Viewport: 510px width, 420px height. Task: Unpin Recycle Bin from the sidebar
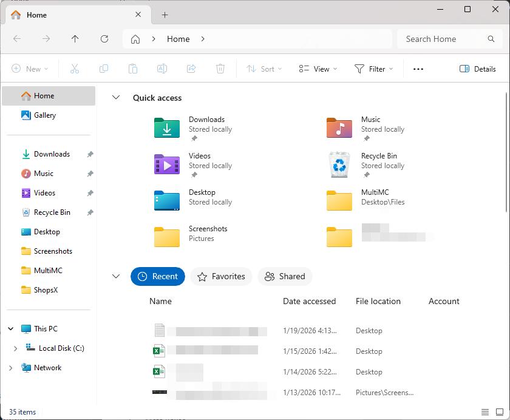pyautogui.click(x=89, y=212)
